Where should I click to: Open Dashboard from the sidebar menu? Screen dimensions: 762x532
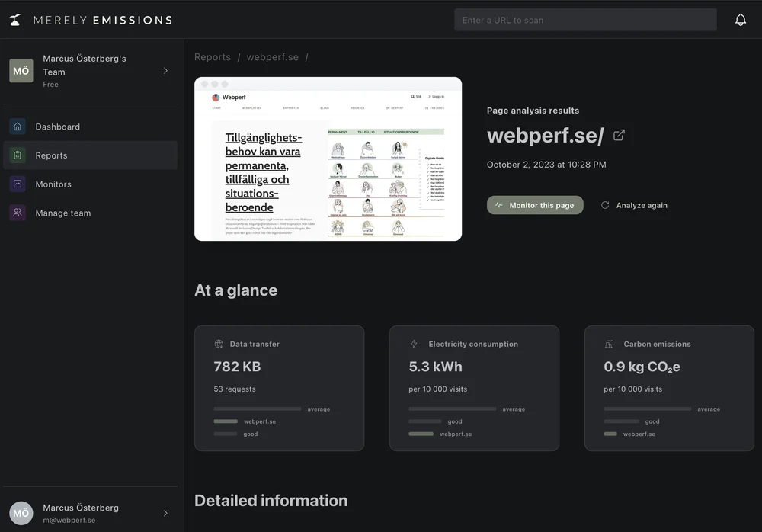59,127
